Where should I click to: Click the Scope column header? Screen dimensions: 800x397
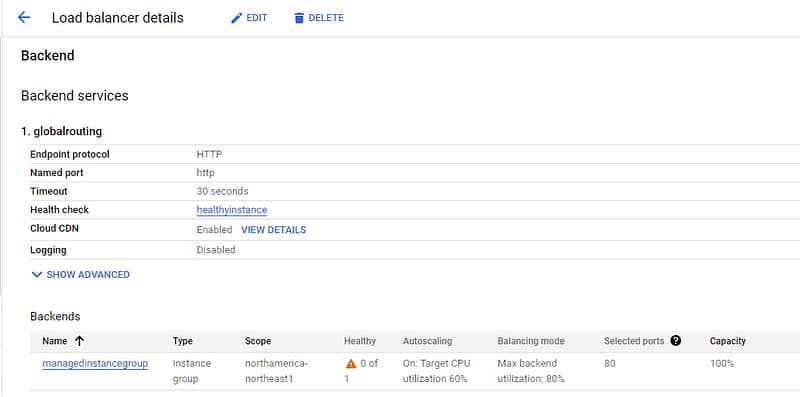click(258, 341)
